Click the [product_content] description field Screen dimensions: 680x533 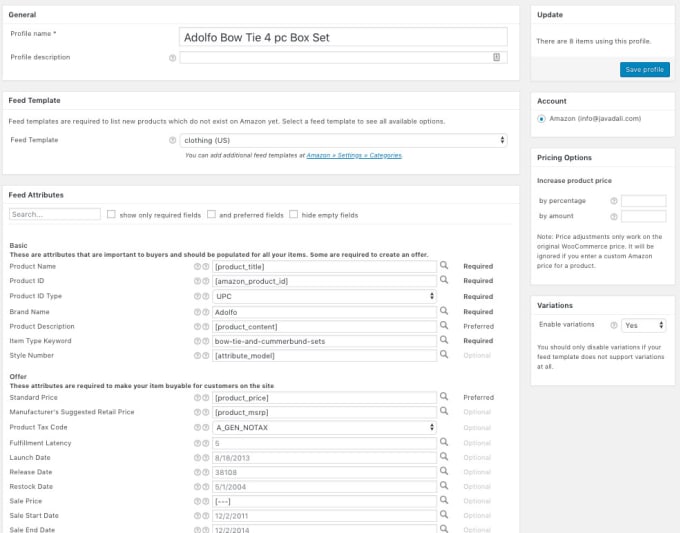(x=324, y=327)
